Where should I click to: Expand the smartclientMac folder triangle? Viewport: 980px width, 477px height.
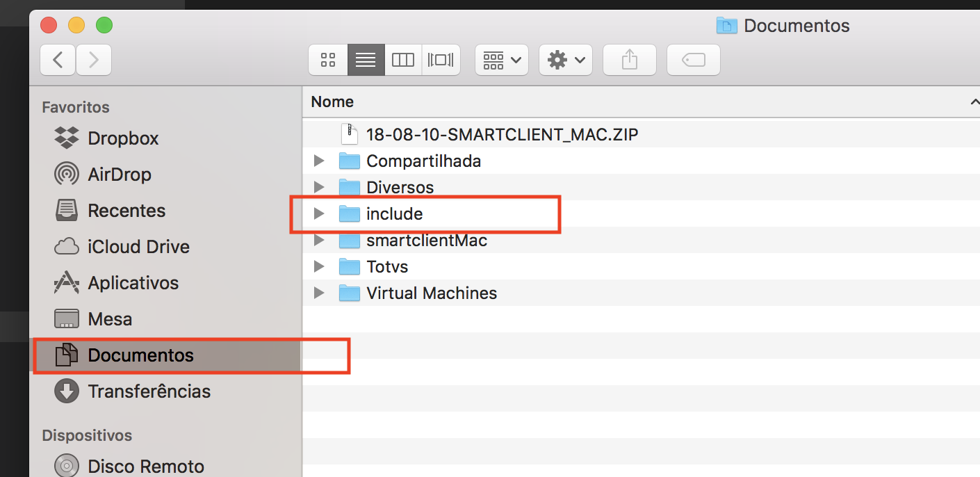[x=319, y=240]
